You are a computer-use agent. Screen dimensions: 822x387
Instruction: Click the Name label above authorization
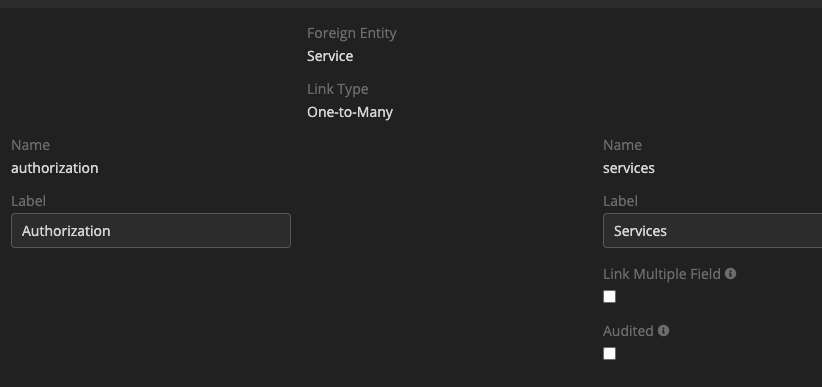click(x=30, y=145)
